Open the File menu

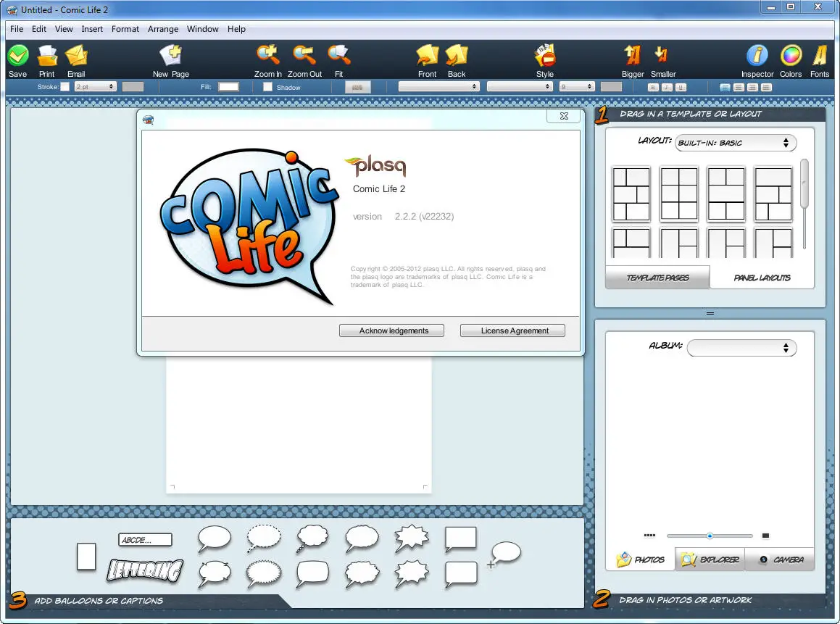point(17,29)
